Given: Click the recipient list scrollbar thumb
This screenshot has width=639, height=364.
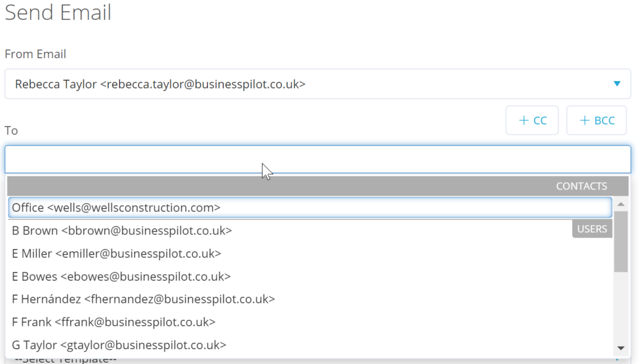Looking at the screenshot, I should coord(620,242).
